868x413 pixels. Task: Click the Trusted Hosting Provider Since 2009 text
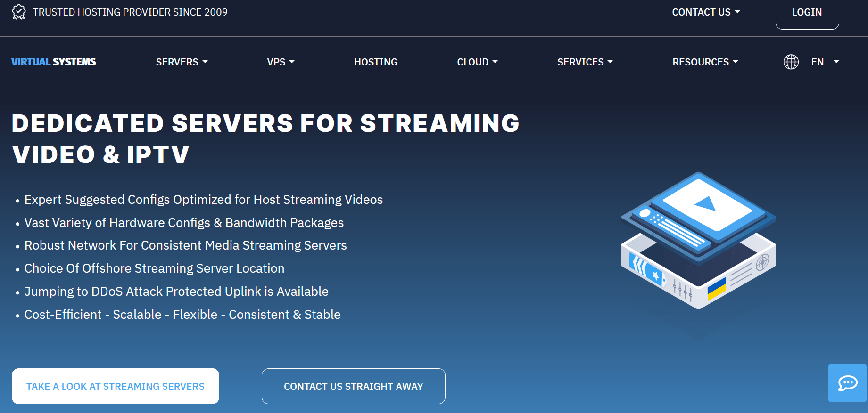130,12
